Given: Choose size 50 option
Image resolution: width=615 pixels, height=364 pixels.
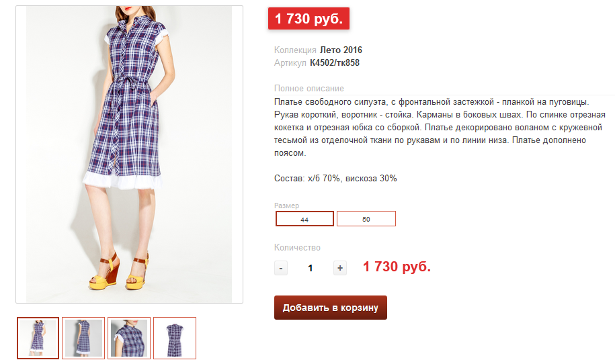Looking at the screenshot, I should [x=366, y=219].
